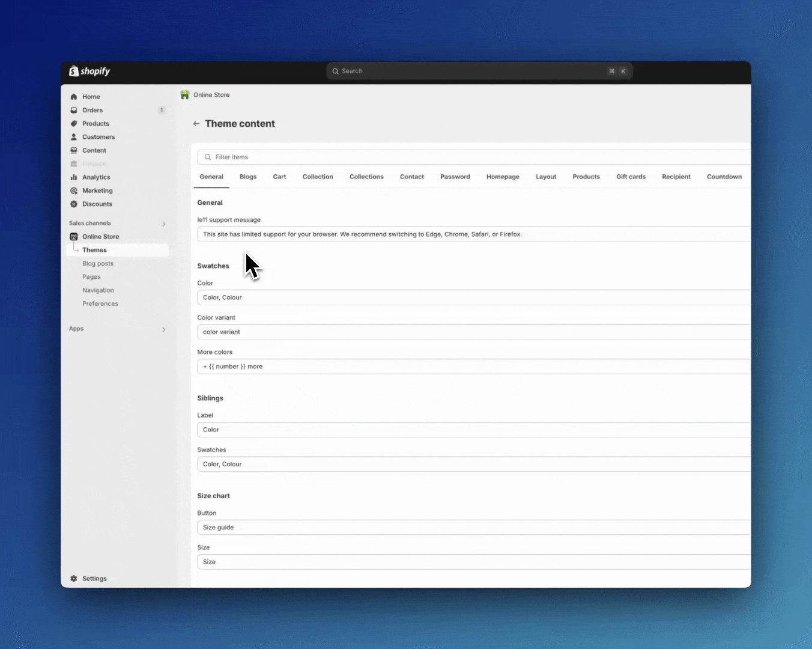Screen dimensions: 812x649
Task: Go to Navigation in sidebar
Action: (x=98, y=290)
